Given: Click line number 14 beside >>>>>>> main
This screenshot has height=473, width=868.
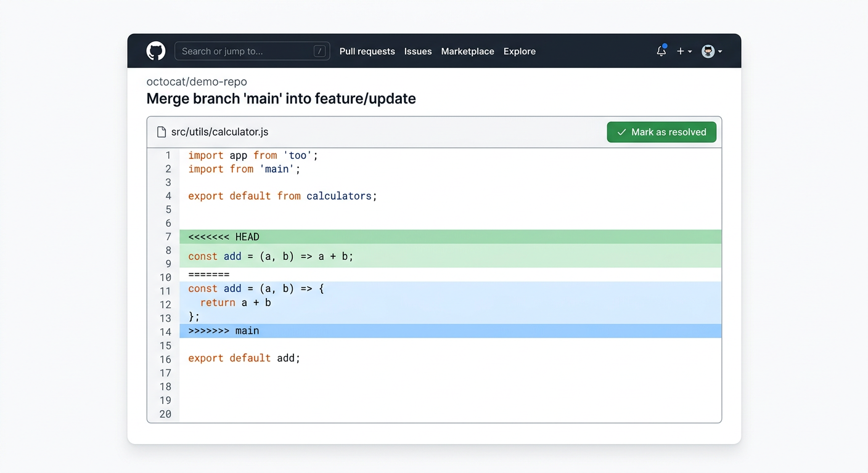Looking at the screenshot, I should click(165, 331).
